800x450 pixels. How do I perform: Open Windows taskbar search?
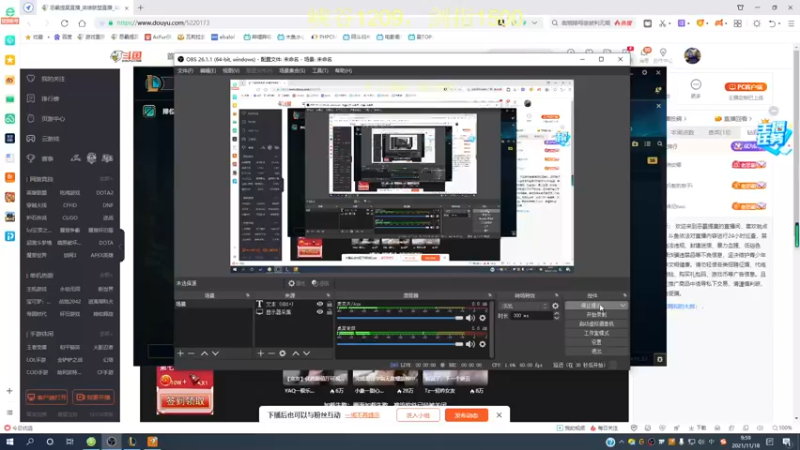tap(30, 442)
